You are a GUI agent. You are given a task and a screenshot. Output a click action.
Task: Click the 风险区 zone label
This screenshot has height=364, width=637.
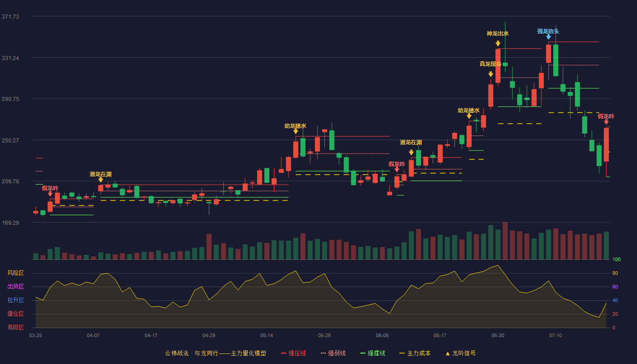[15, 273]
